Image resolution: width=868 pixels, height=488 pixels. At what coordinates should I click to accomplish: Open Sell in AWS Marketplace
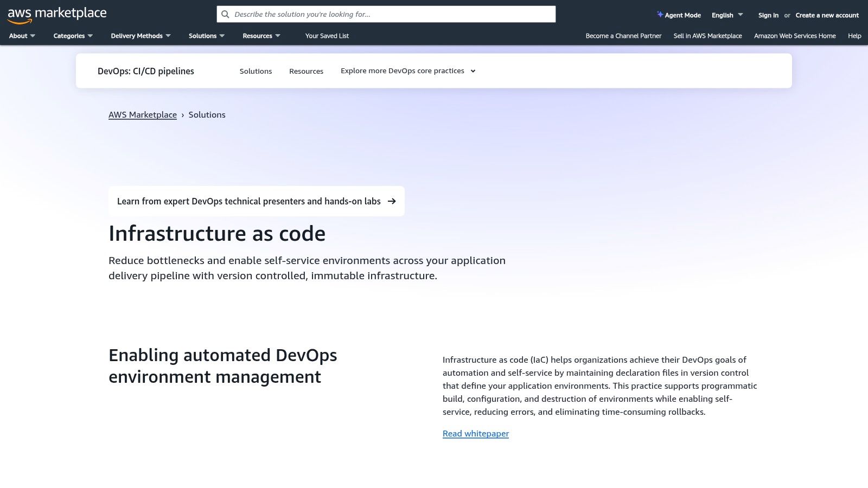(707, 36)
